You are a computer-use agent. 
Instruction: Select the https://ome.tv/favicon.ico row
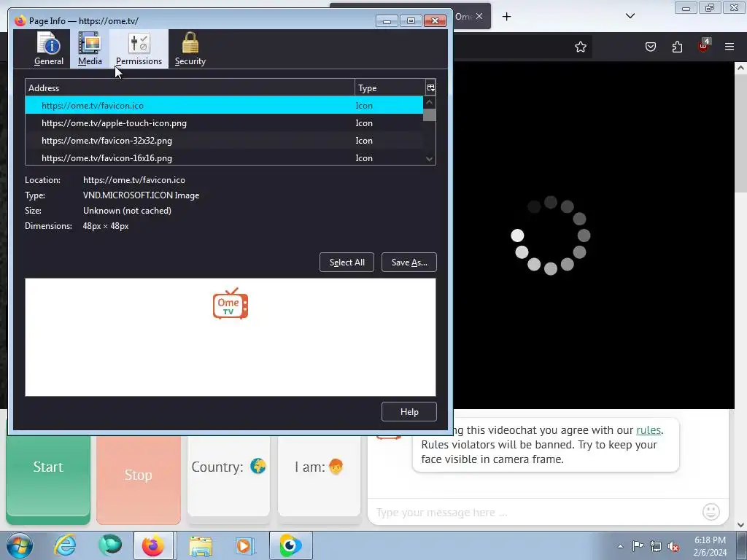pos(224,105)
